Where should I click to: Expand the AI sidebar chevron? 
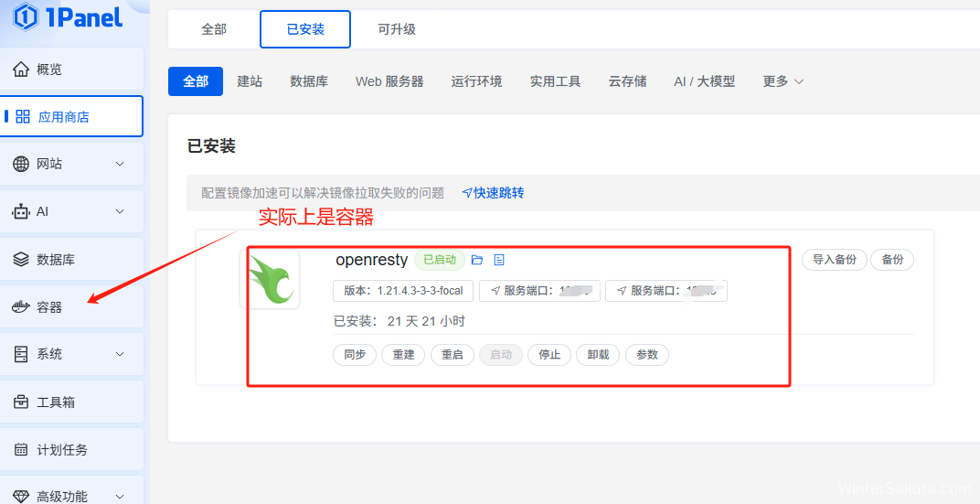point(120,211)
